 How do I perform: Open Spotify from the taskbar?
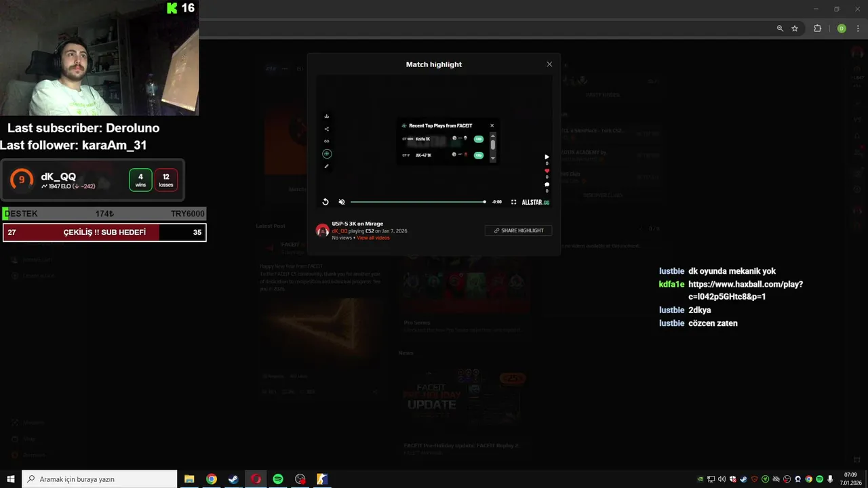tap(278, 479)
